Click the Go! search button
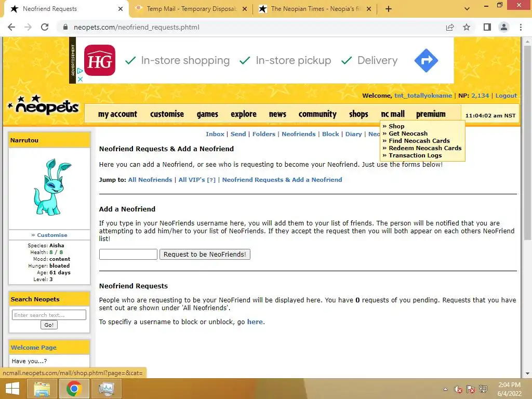 [x=49, y=325]
